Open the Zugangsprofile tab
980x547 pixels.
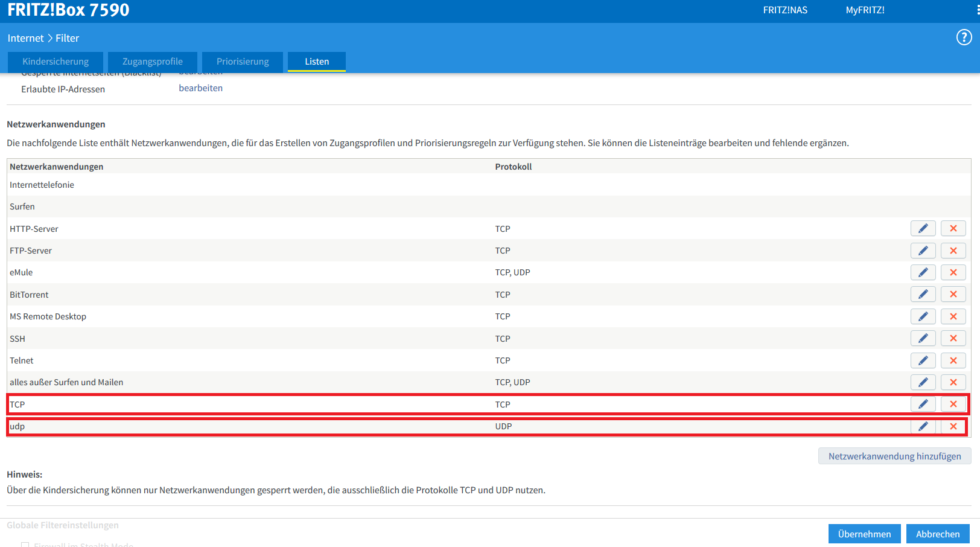[x=153, y=62]
